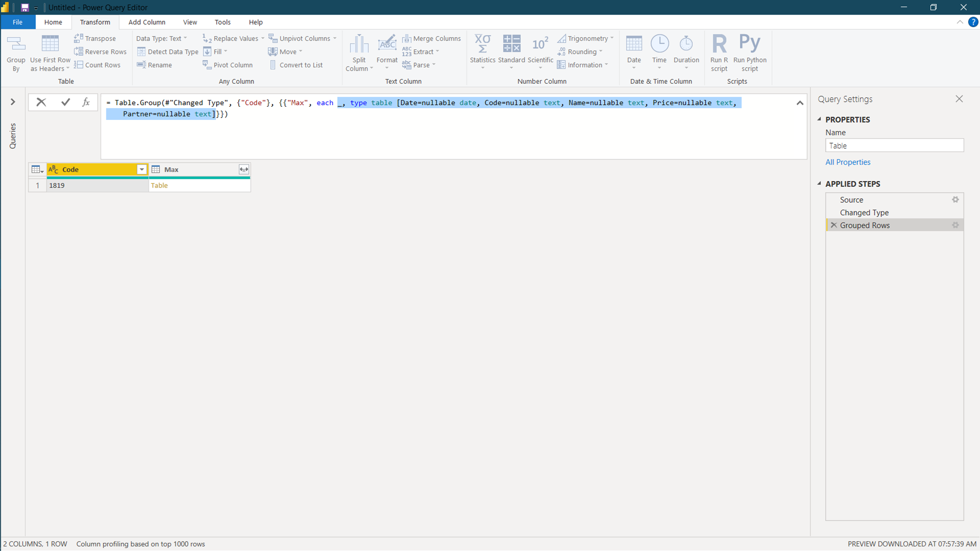Confirm the formula with the checkmark
This screenshot has width=980, height=551.
66,102
